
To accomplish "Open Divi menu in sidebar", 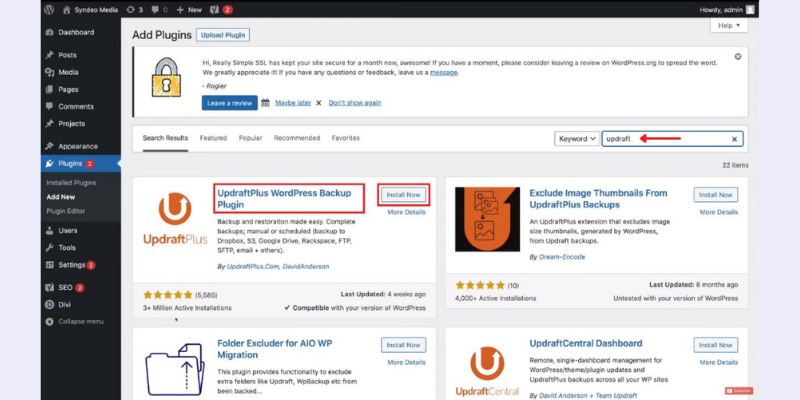I will click(x=64, y=305).
